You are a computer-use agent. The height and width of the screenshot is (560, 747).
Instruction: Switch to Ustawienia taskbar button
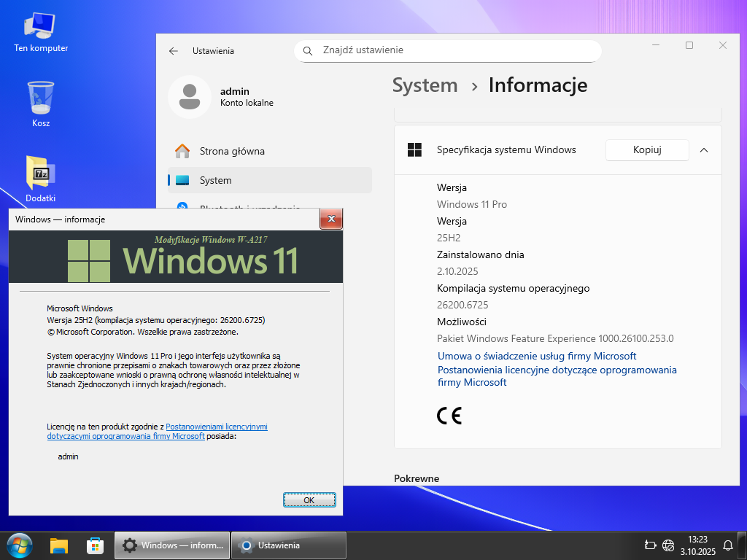click(288, 545)
